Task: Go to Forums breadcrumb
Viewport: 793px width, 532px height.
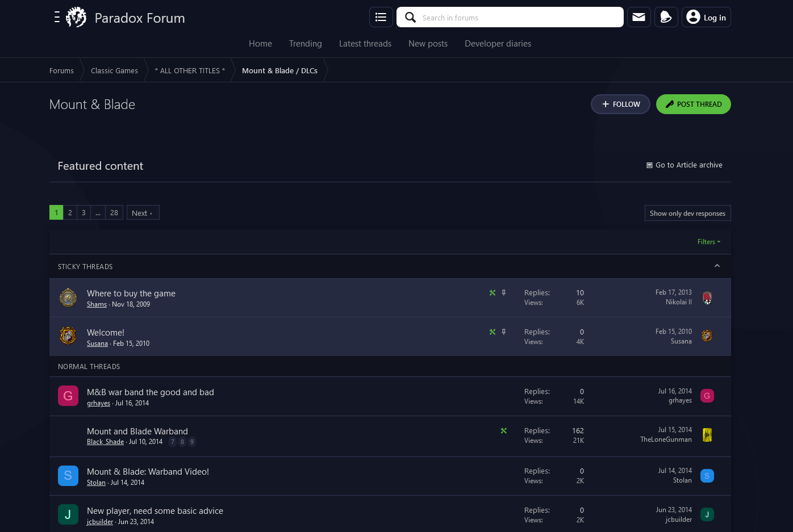Action: click(61, 70)
